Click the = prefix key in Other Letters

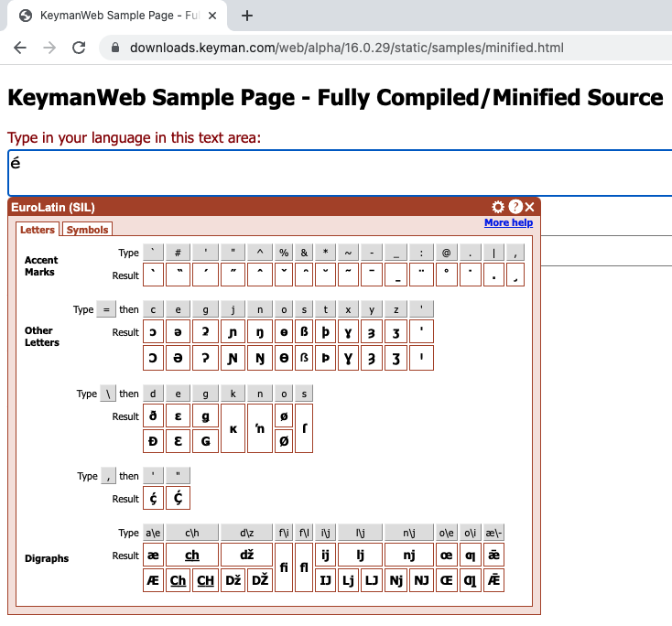pyautogui.click(x=106, y=309)
